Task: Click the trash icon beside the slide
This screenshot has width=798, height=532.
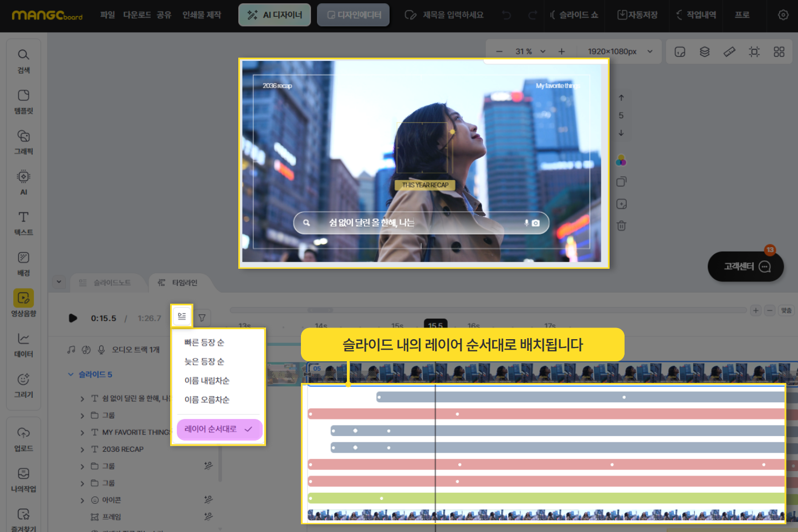Action: (x=621, y=226)
